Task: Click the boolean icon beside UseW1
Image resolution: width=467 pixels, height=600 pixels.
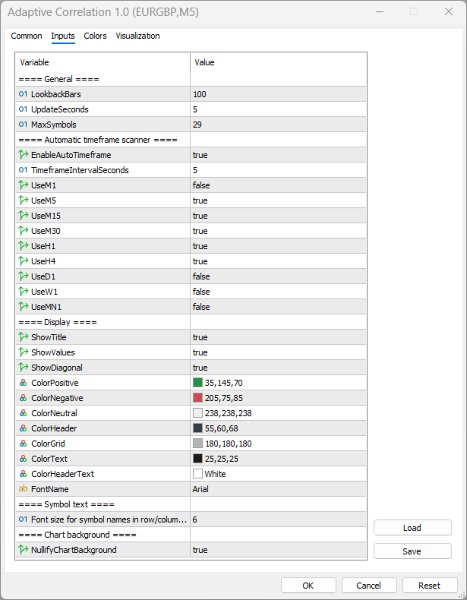Action: tap(23, 292)
